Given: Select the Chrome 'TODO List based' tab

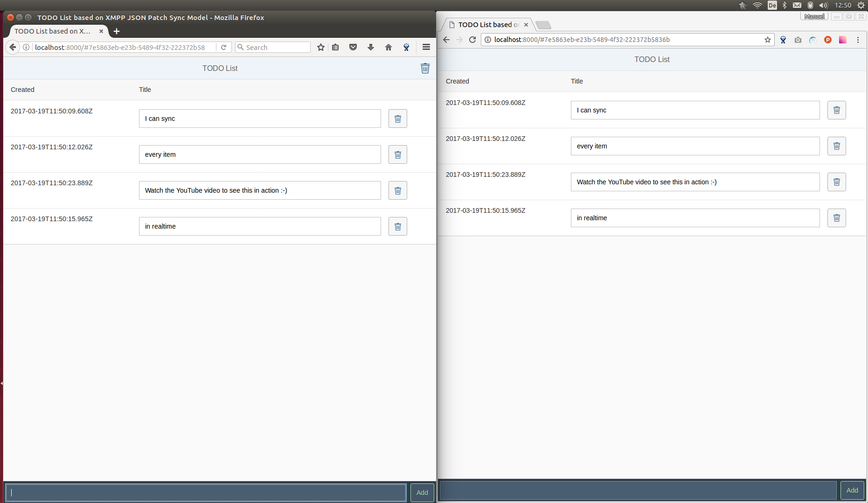Looking at the screenshot, I should tap(488, 25).
